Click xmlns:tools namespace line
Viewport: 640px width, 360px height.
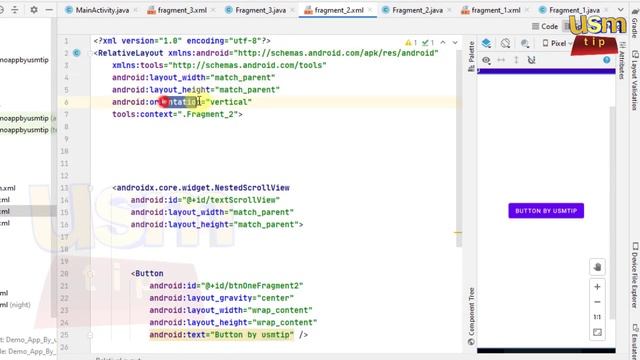click(x=219, y=65)
